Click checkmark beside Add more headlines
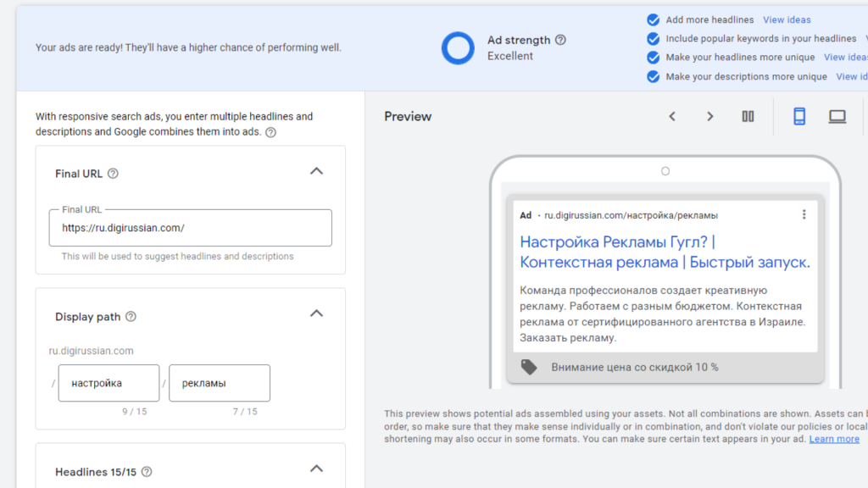The height and width of the screenshot is (488, 868). [654, 20]
